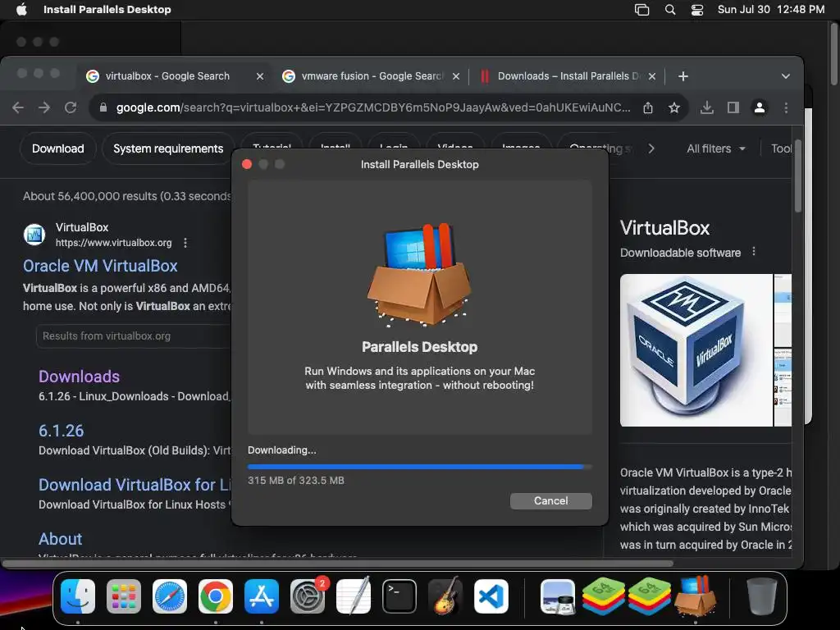The width and height of the screenshot is (840, 630).
Task: Open Launchpad in the dock
Action: [124, 596]
